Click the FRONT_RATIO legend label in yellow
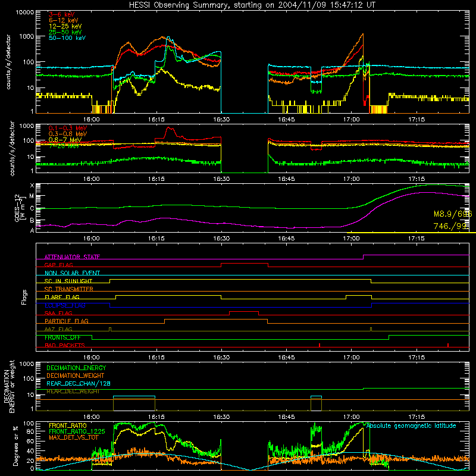 click(68, 425)
